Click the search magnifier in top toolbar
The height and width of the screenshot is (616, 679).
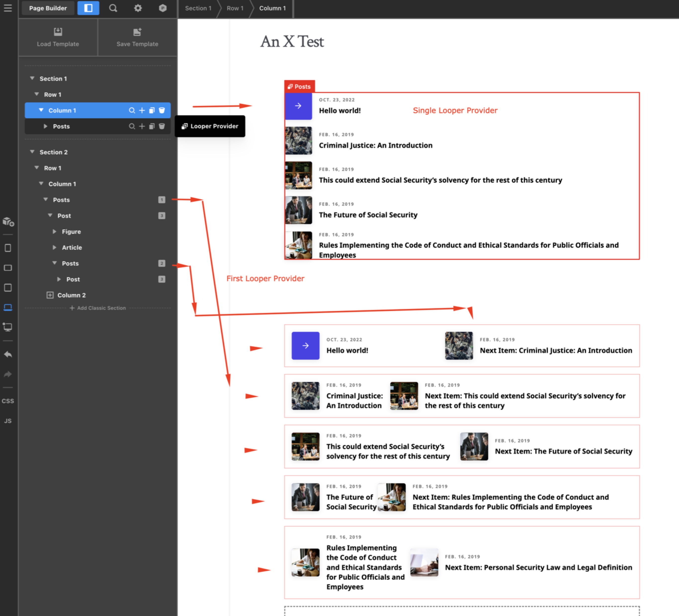[x=113, y=8]
